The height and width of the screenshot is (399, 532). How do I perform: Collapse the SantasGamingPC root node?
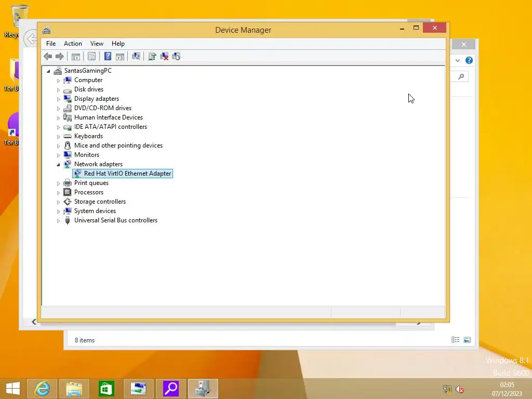[48, 71]
